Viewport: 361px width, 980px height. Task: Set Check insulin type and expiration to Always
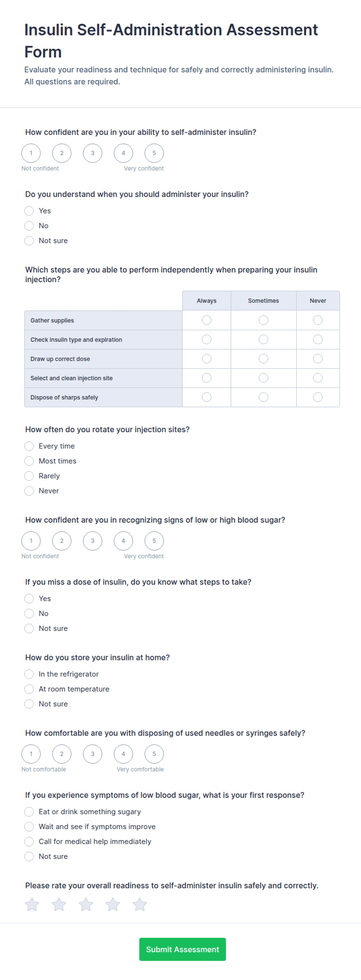[207, 339]
